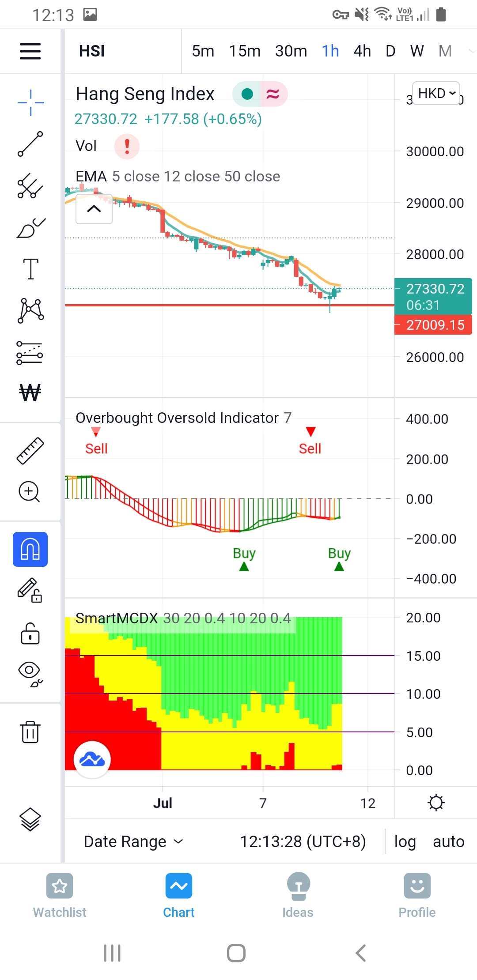Tap the Android recent apps button
477x980 pixels.
(x=112, y=953)
